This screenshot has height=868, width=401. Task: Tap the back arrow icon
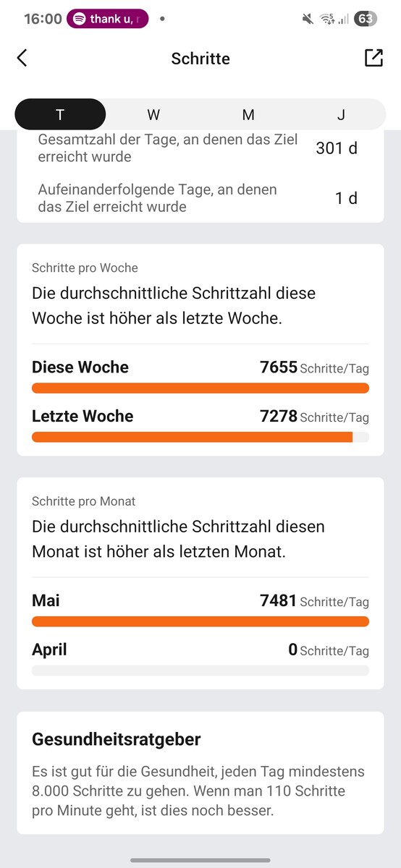click(x=22, y=59)
